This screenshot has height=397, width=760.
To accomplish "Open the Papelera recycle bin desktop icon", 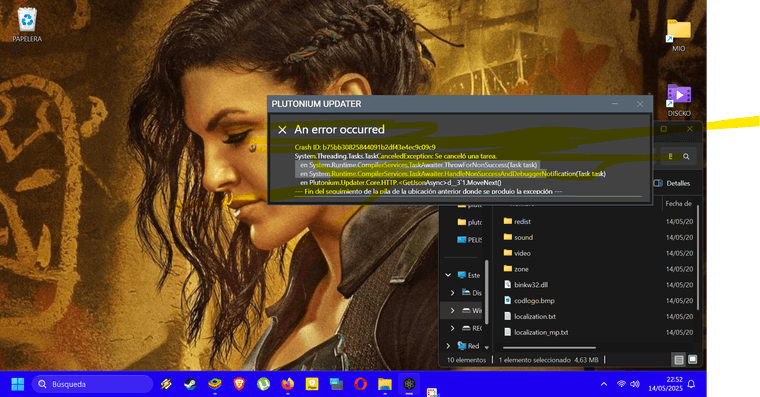I will tap(27, 25).
